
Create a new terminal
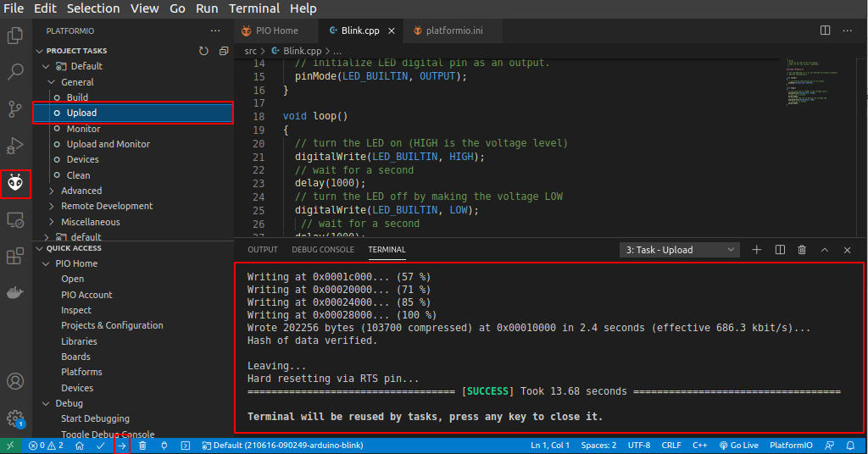pos(756,250)
